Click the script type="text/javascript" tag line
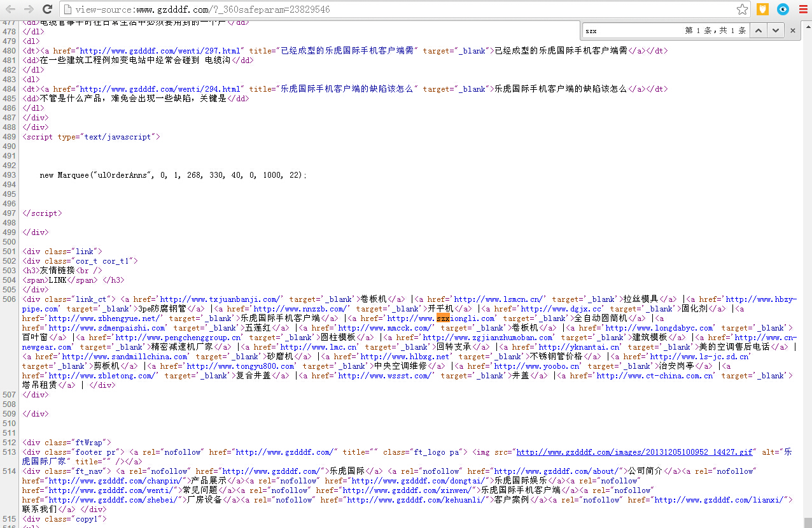 91,137
